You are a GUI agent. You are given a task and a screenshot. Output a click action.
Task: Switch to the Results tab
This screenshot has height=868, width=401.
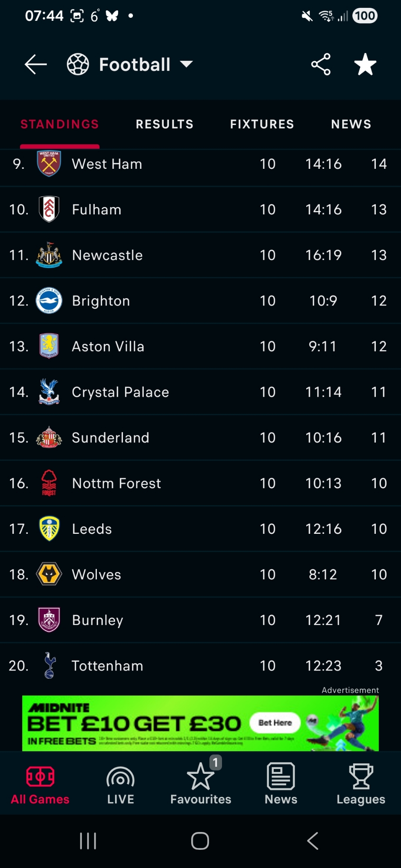165,124
